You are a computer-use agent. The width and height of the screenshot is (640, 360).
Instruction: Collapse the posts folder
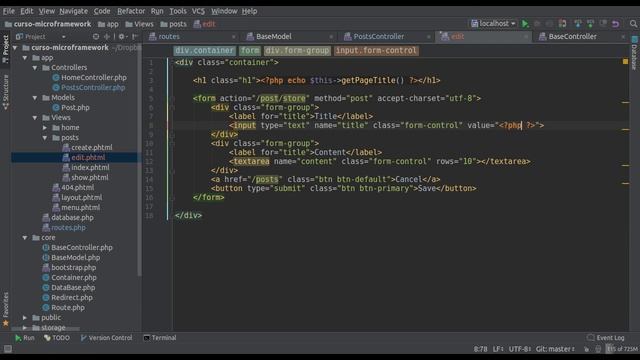coord(45,138)
